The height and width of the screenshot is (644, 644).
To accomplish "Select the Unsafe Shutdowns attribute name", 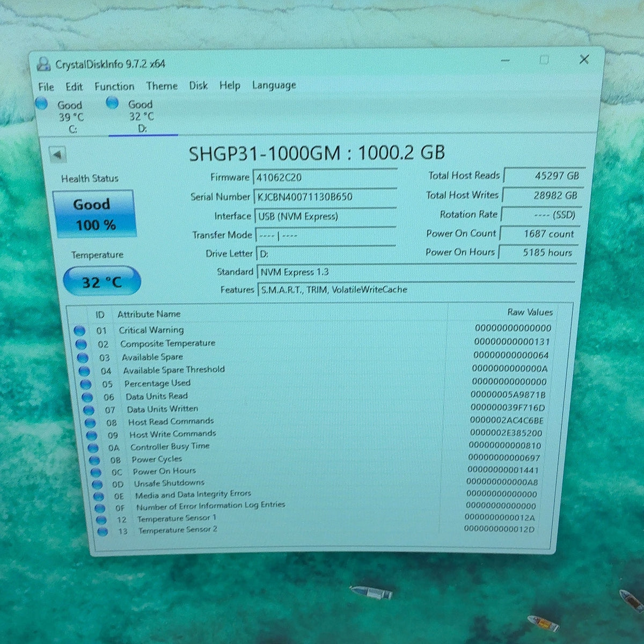I will tap(169, 484).
